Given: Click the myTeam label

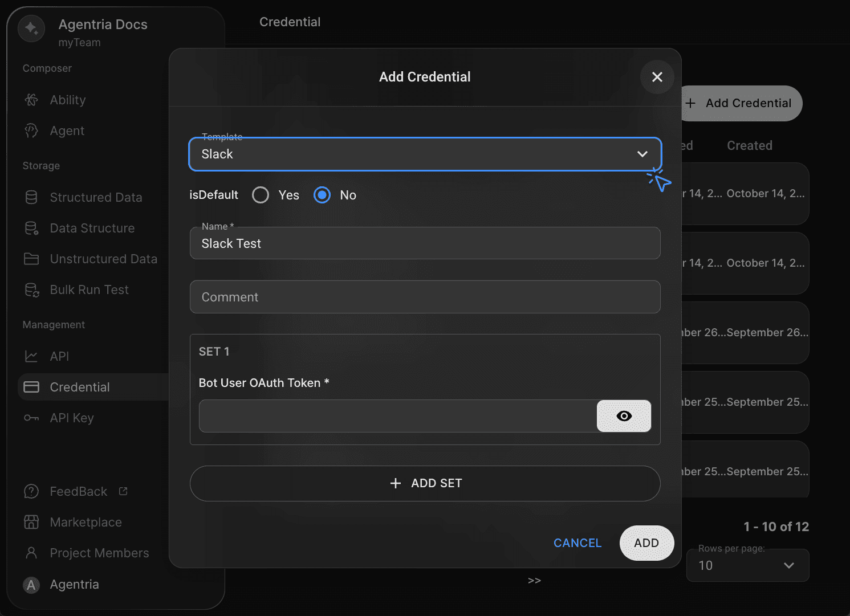Looking at the screenshot, I should pyautogui.click(x=79, y=43).
